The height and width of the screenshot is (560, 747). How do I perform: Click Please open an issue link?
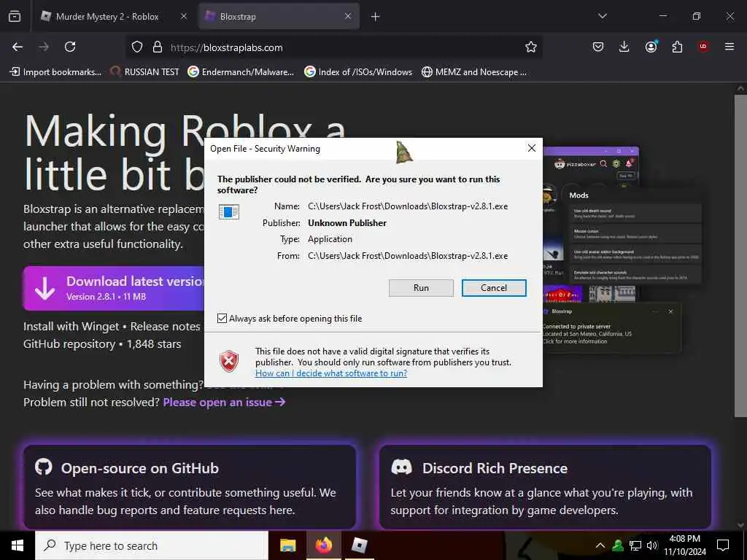tap(225, 402)
